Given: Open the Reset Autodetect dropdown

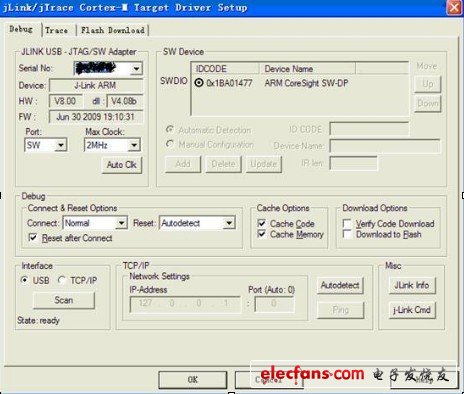Looking at the screenshot, I should point(197,223).
